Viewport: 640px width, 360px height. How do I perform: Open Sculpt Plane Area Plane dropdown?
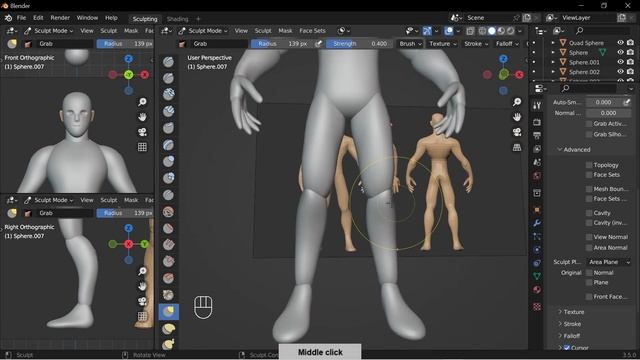609,262
